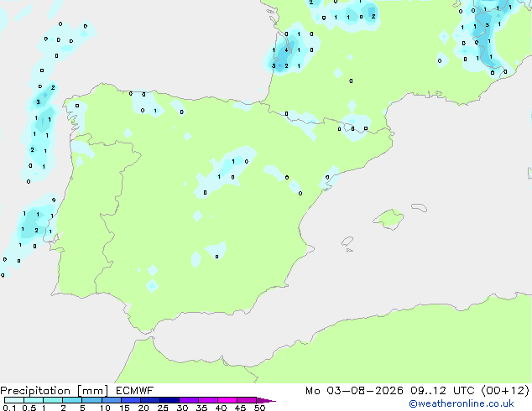Click the "0.1" legend scale label
The image size is (532, 411).
[9, 408]
